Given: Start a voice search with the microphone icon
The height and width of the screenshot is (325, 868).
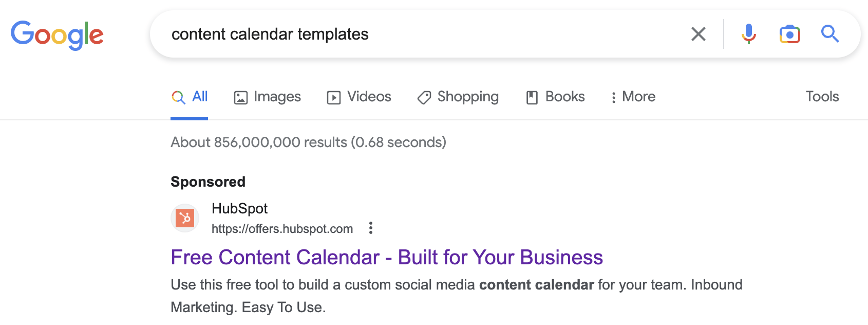Looking at the screenshot, I should [x=748, y=34].
